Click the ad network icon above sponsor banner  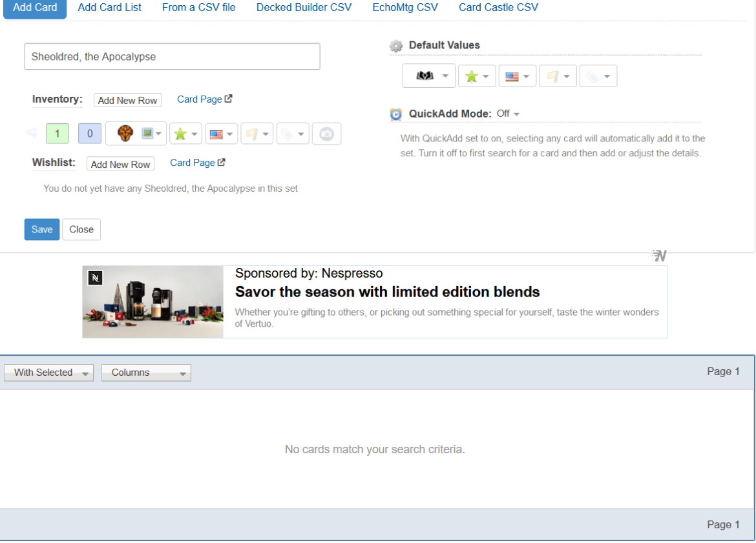(x=659, y=256)
